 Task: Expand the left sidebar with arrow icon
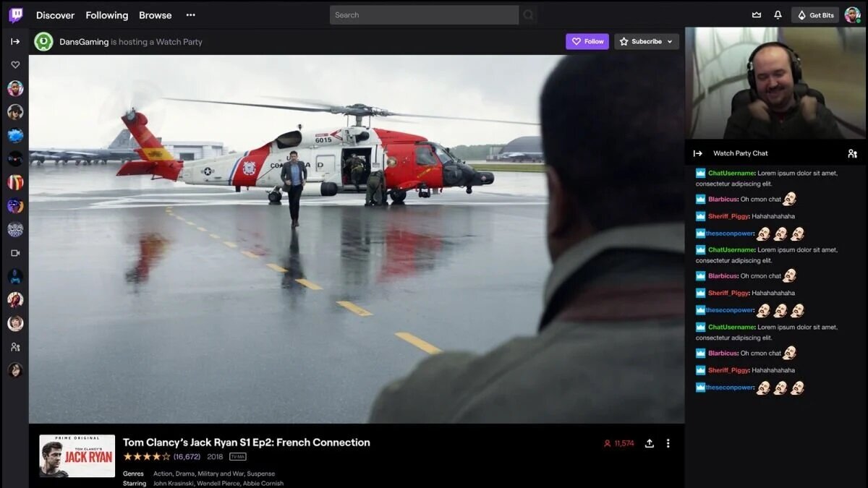tap(15, 41)
